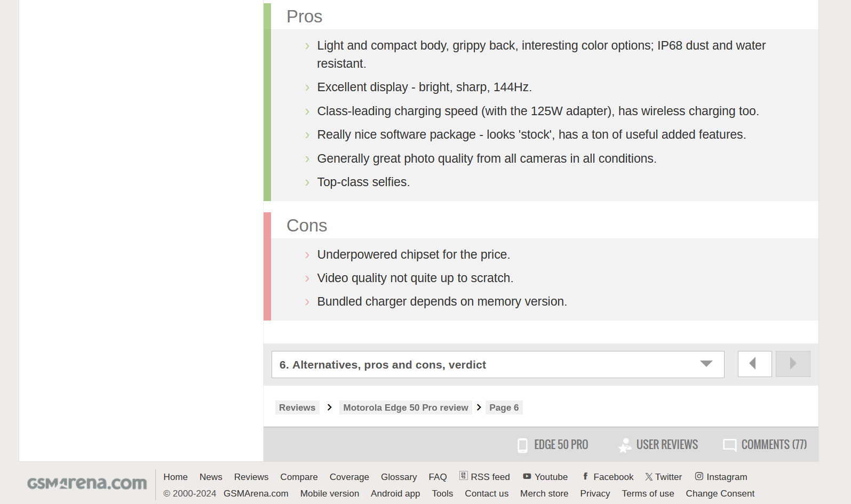Click the Twitter X icon

[x=649, y=477]
